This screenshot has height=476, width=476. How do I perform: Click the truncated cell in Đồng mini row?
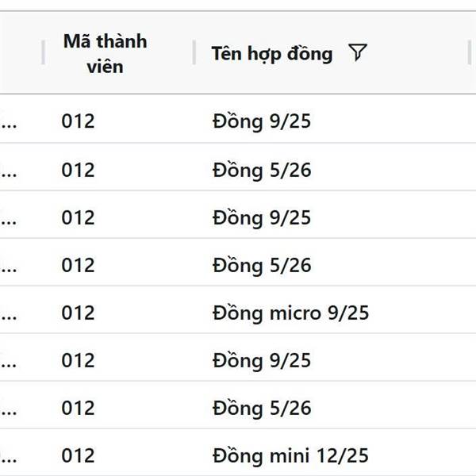[9, 459]
